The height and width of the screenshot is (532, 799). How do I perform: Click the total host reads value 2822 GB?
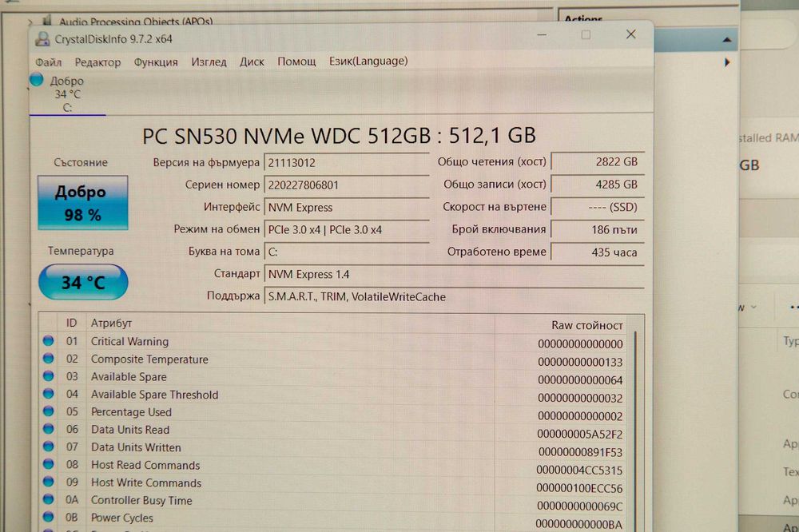(598, 162)
